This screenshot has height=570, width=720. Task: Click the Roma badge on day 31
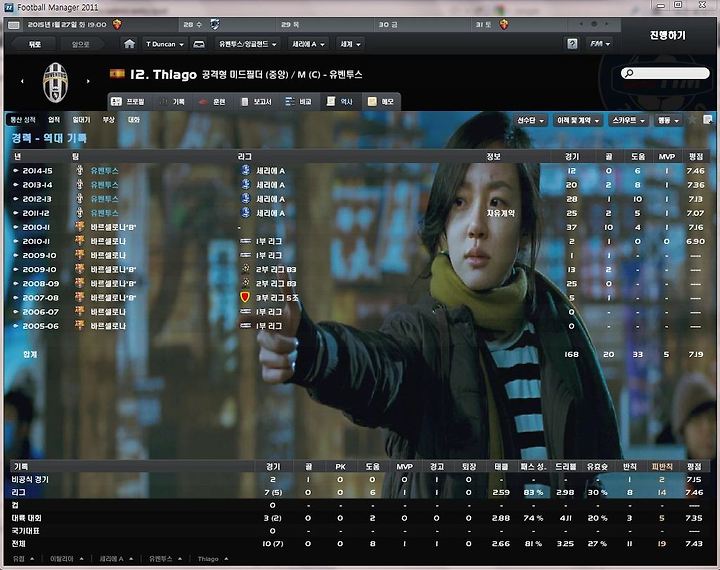[504, 24]
